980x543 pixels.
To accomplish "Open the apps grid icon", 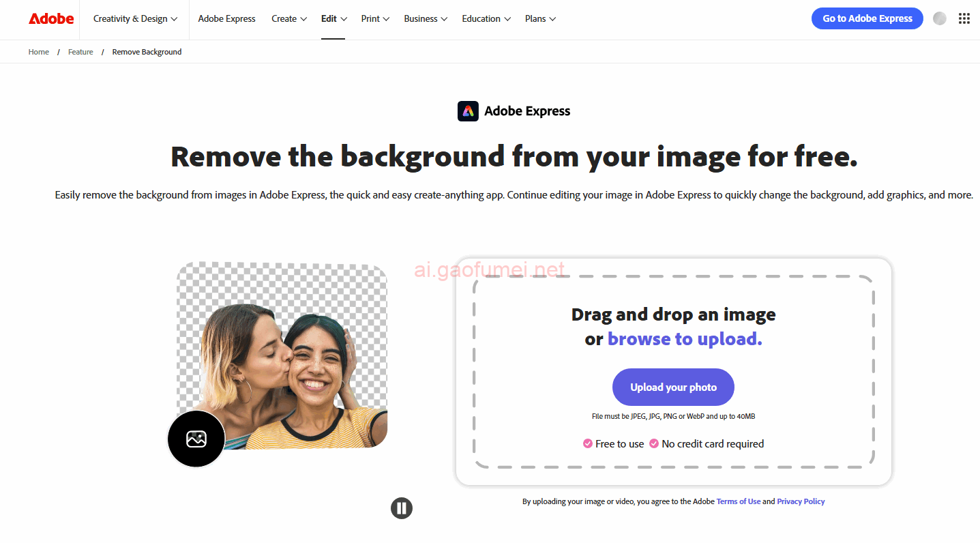I will coord(964,19).
